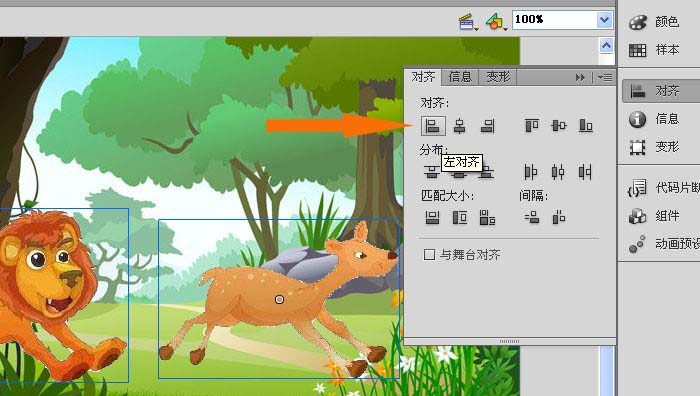700x396 pixels.
Task: Click match width and height icon
Action: pos(487,218)
